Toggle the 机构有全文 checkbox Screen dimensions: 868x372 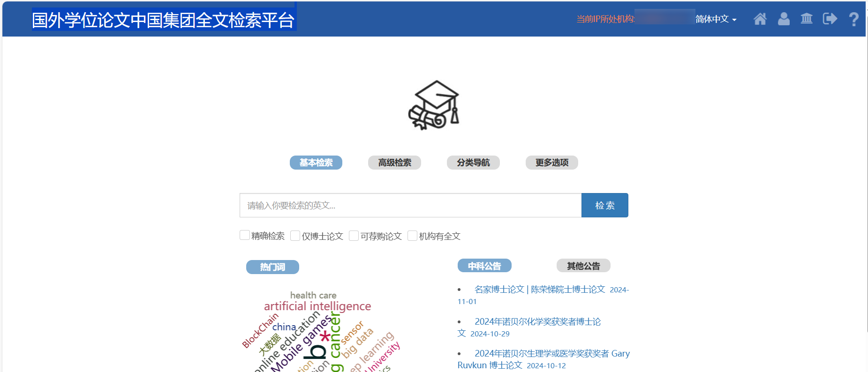pos(413,235)
